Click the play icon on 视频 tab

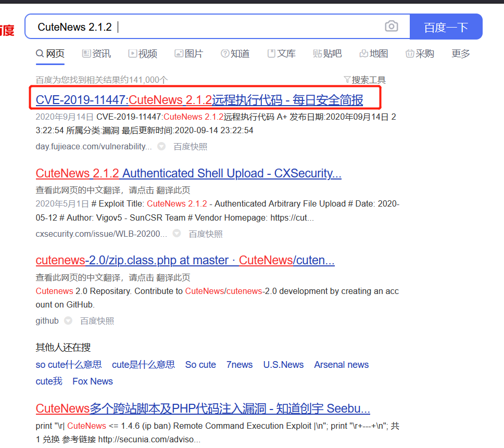click(132, 53)
